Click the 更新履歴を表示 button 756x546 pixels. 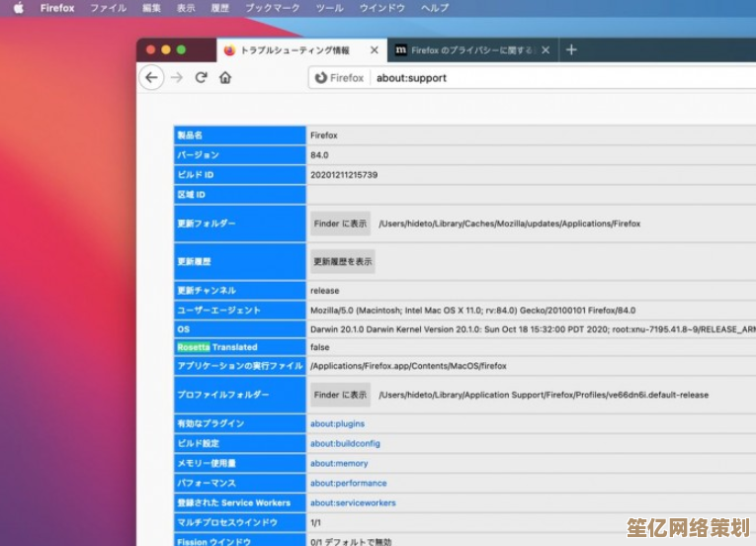343,262
